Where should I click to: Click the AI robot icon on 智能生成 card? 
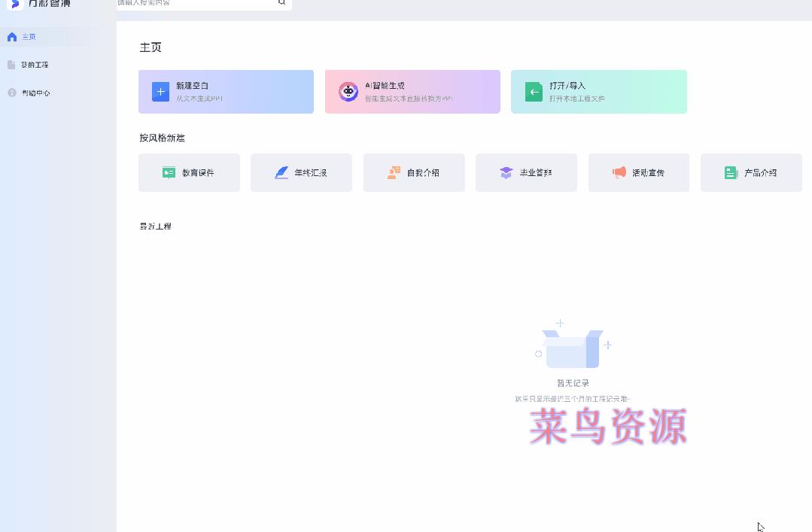[348, 91]
